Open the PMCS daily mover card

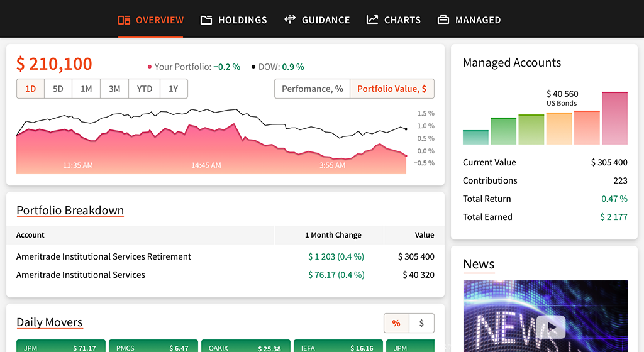[153, 347]
